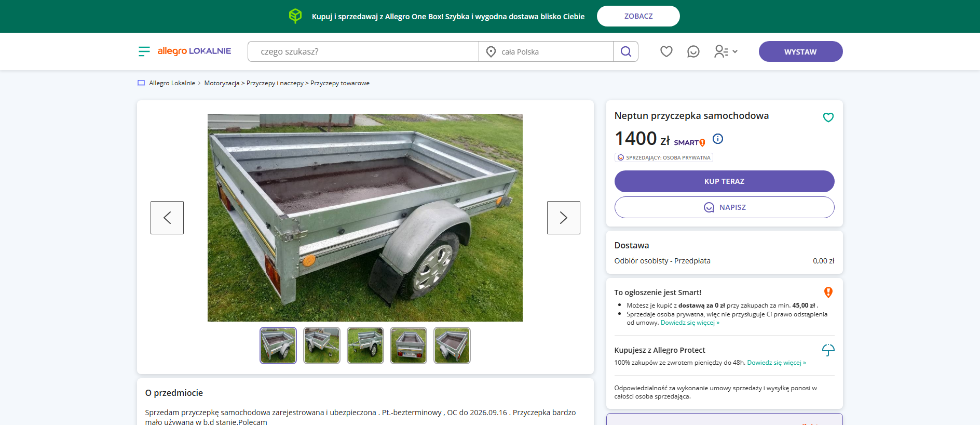Open 'Dowiedz się więcej' link in Smart section

(690, 323)
